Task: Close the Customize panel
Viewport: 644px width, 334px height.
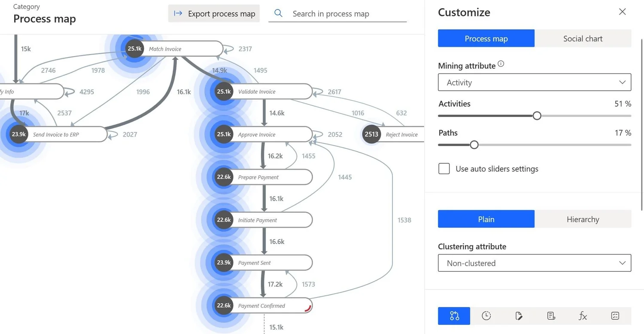Action: [622, 12]
